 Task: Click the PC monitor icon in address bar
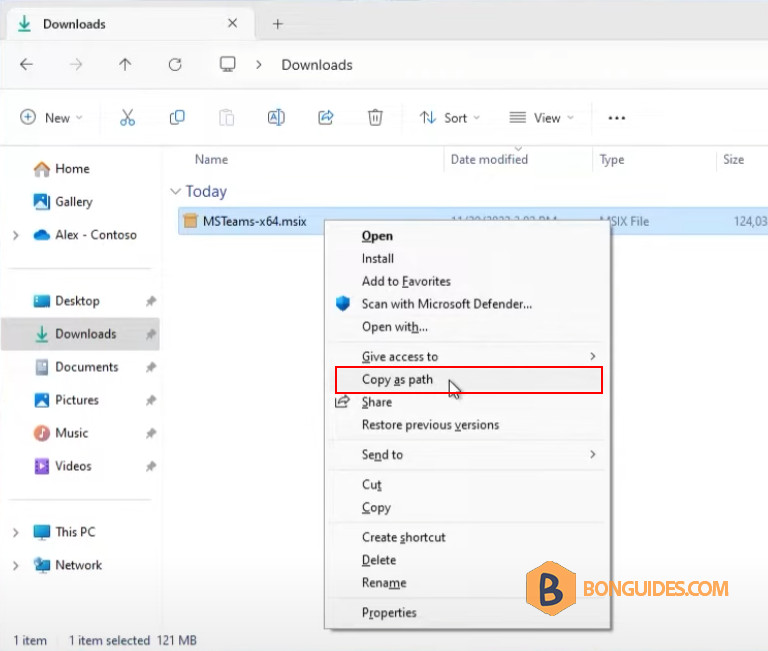(227, 64)
